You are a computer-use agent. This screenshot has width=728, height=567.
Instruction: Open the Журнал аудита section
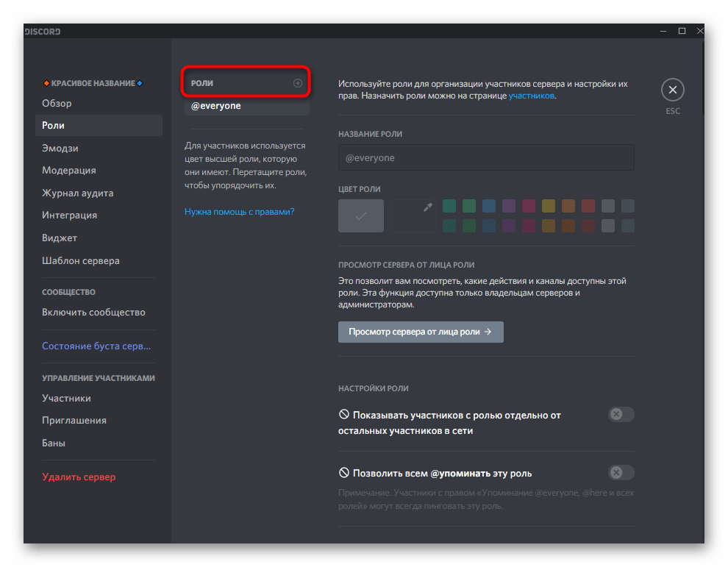pyautogui.click(x=78, y=193)
